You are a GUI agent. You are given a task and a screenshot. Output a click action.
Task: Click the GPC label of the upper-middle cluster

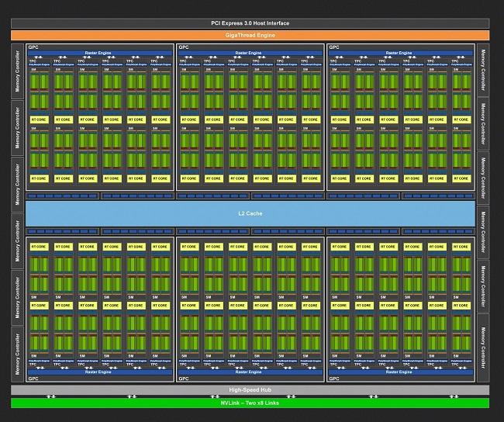pos(184,47)
